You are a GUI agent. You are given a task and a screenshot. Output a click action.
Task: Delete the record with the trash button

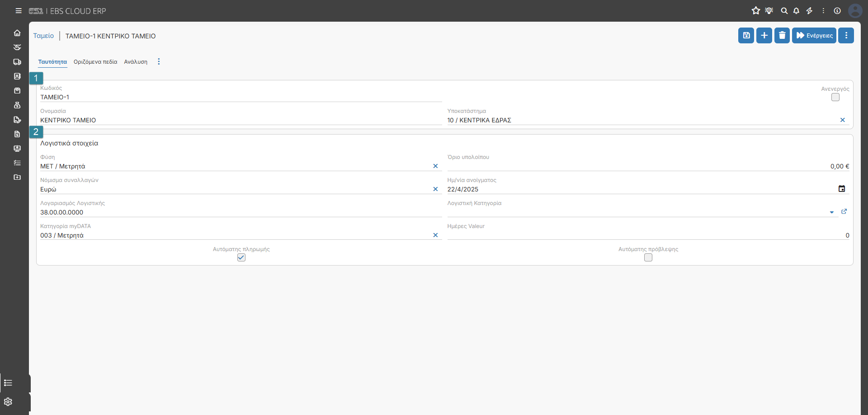coord(782,36)
